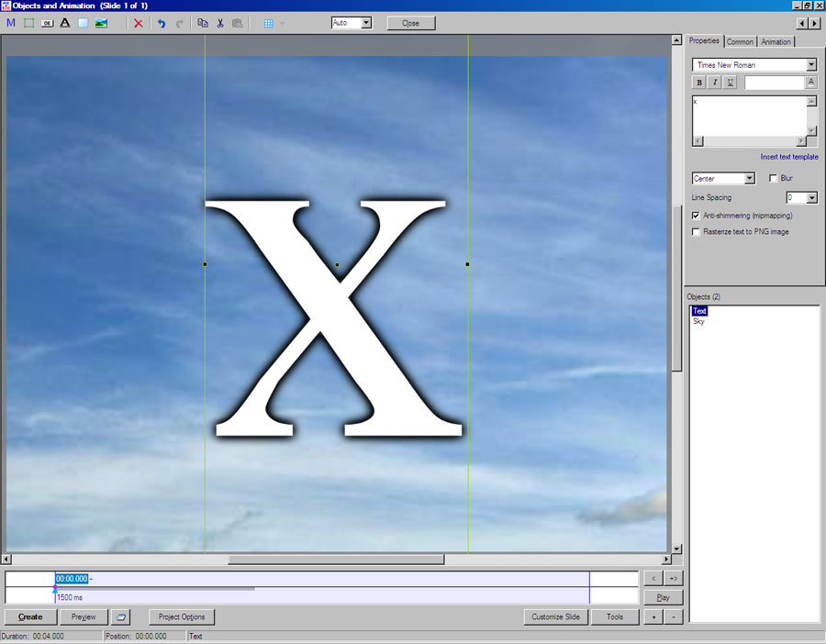Click the Insert text template link

(788, 157)
